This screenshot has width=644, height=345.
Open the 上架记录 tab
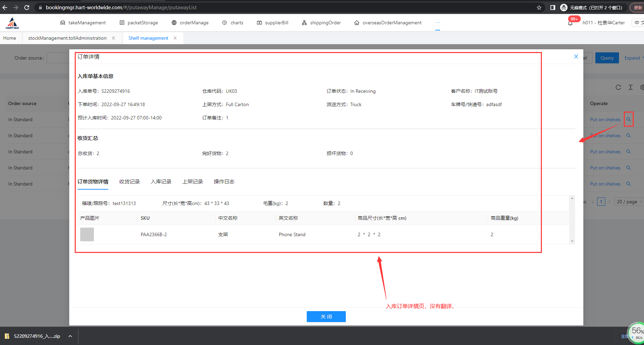pyautogui.click(x=193, y=182)
